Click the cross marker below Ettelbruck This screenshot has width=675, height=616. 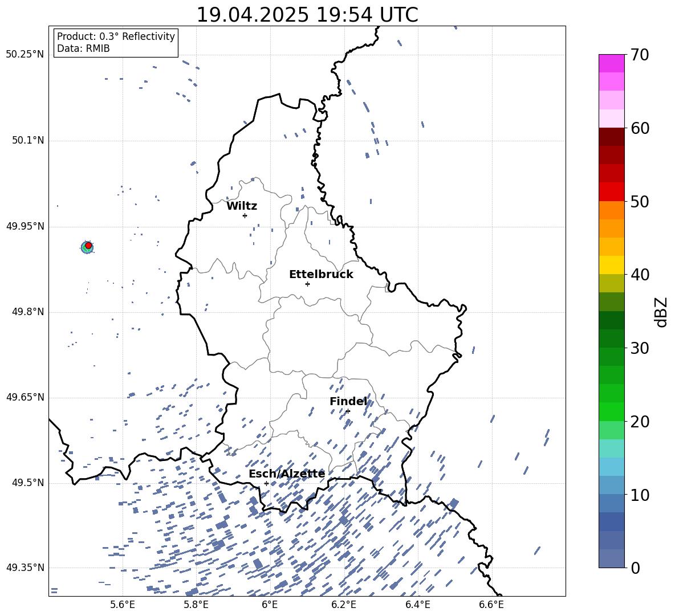tap(307, 284)
